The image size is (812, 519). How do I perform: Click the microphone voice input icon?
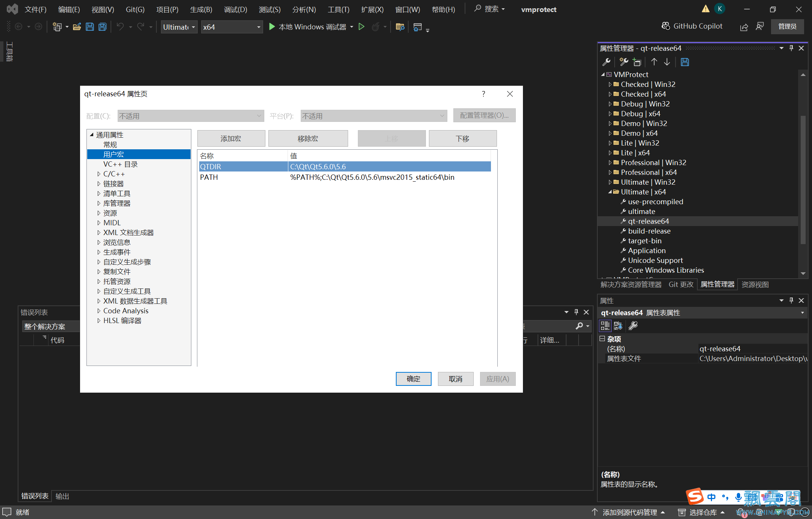coord(738,497)
